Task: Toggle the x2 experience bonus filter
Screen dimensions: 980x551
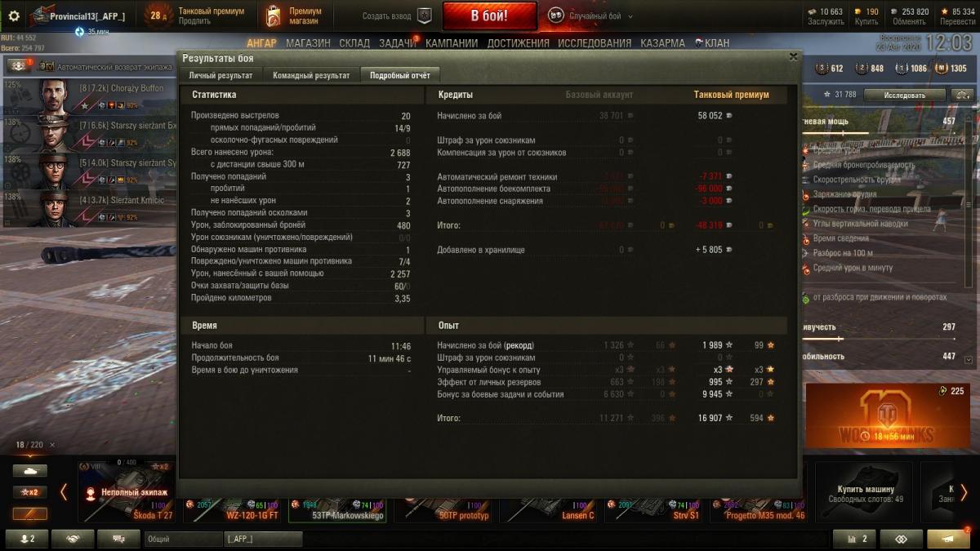Action: tap(29, 492)
